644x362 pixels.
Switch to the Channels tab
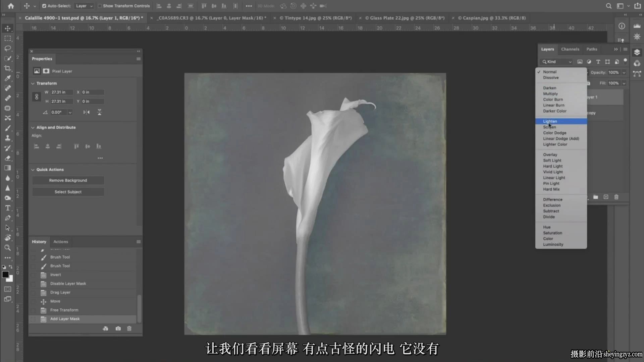point(570,49)
